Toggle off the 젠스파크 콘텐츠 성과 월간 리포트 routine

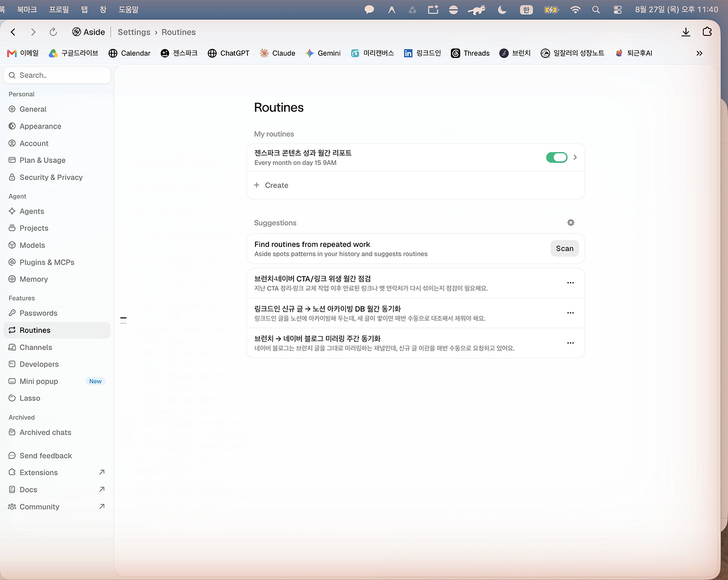[x=557, y=158]
